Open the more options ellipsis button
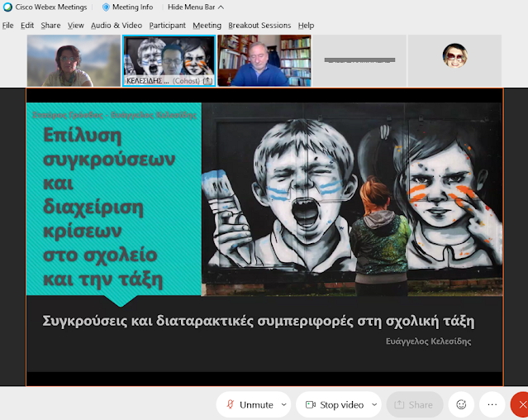The height and width of the screenshot is (420, 528). point(492,404)
